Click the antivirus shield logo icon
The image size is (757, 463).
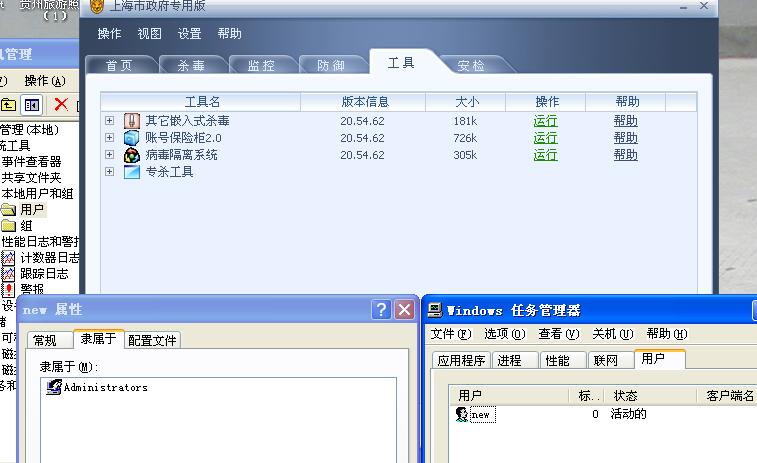click(x=97, y=6)
